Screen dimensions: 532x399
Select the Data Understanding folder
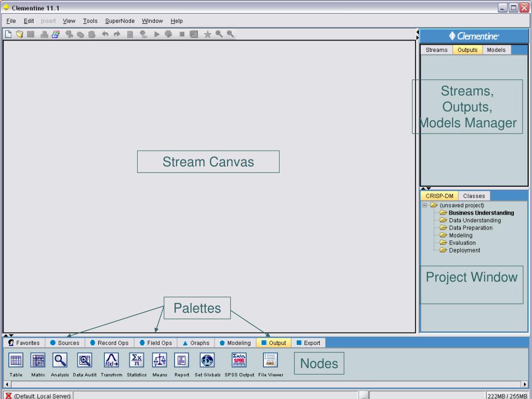pos(471,220)
